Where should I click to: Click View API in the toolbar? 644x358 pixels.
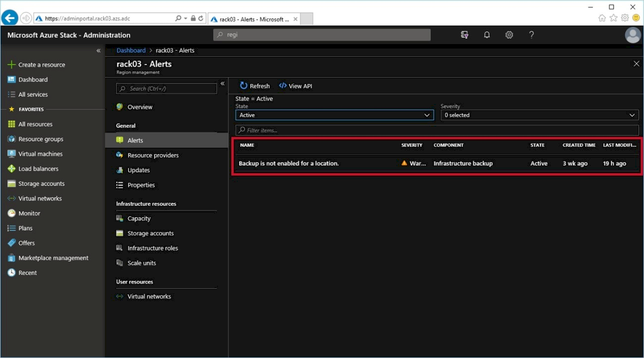(x=296, y=86)
